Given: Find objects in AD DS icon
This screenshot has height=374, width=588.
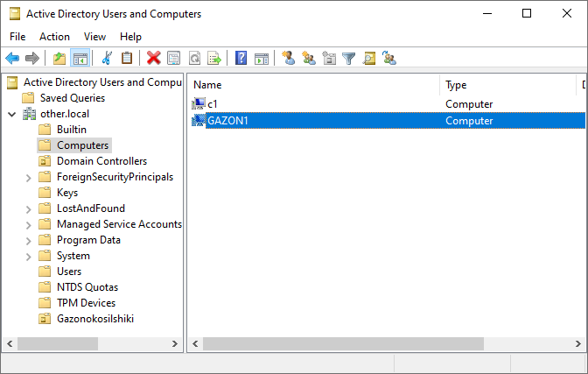Looking at the screenshot, I should pyautogui.click(x=369, y=58).
